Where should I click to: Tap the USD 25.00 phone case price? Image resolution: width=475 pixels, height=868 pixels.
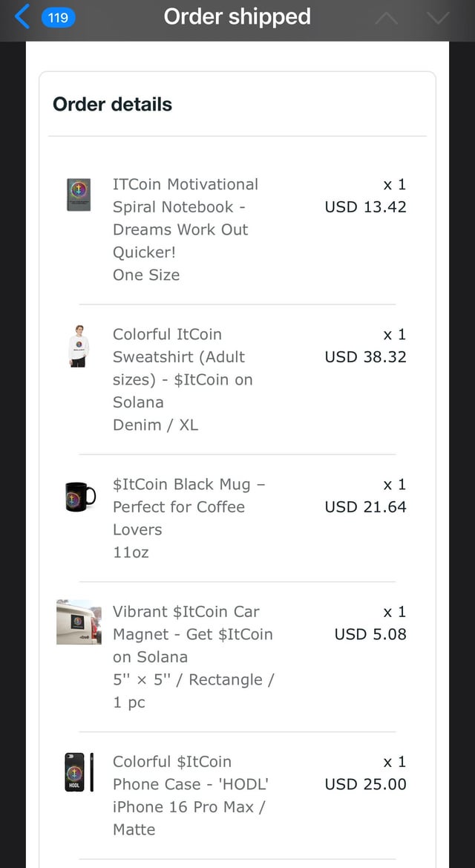tap(365, 784)
